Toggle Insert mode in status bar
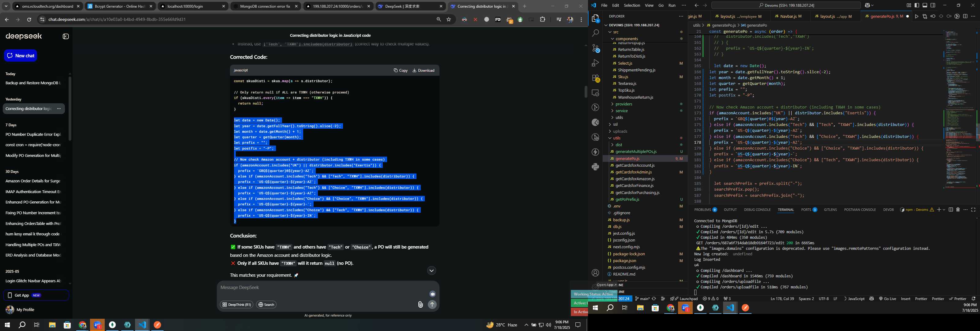 tap(906, 299)
